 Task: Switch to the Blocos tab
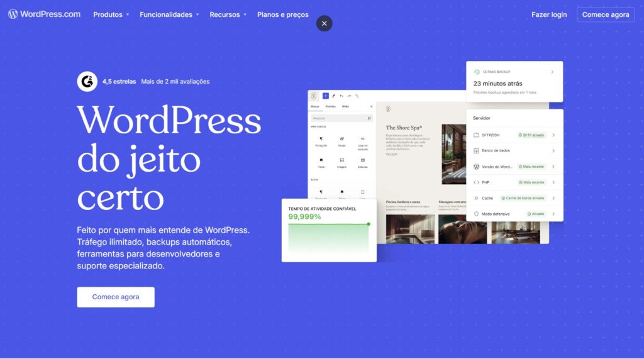315,106
